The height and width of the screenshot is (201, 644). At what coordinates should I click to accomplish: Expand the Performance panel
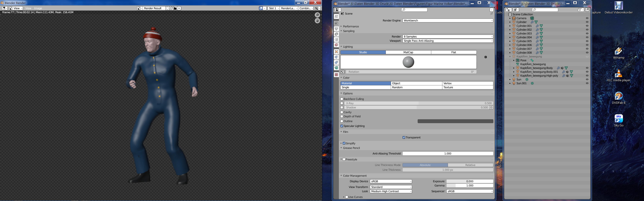(351, 26)
